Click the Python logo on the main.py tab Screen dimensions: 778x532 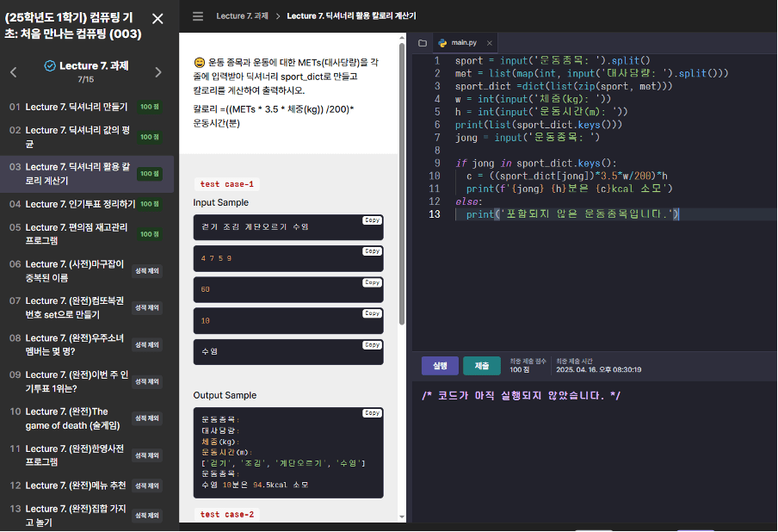tap(441, 41)
